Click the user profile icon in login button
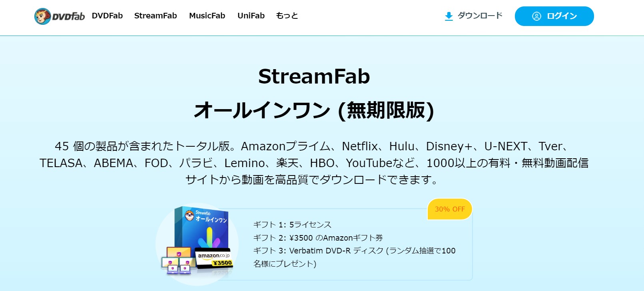The width and height of the screenshot is (644, 291). [536, 16]
